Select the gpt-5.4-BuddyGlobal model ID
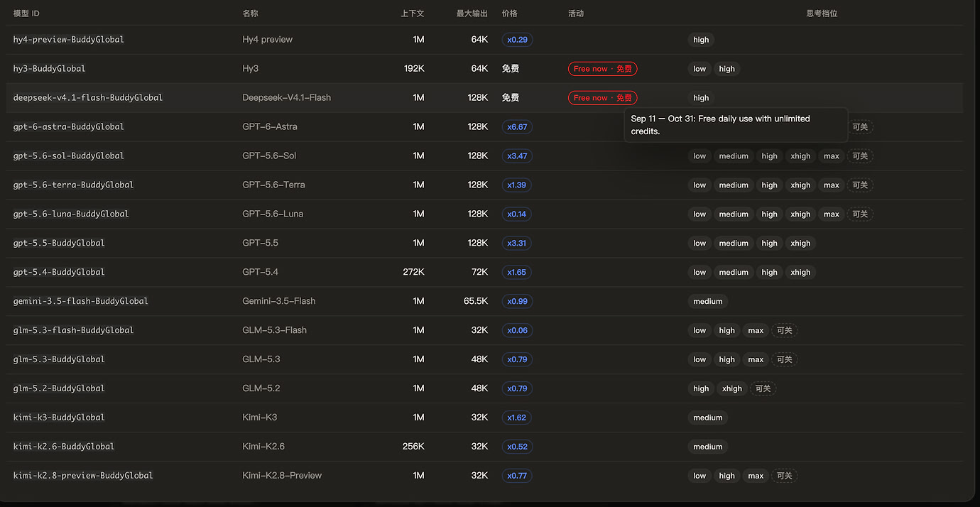This screenshot has height=507, width=980. pos(59,272)
